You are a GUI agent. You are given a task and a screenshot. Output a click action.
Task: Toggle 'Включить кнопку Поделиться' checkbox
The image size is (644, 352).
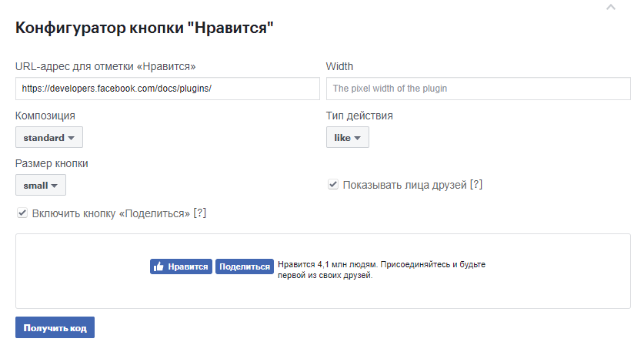click(22, 213)
